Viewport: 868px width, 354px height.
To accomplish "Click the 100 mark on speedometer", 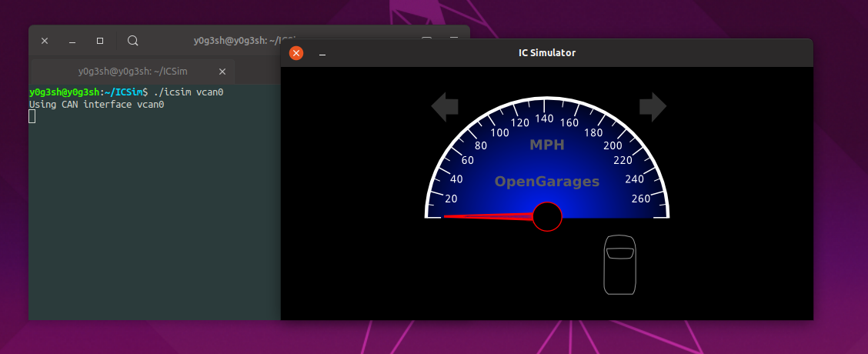I will point(500,132).
